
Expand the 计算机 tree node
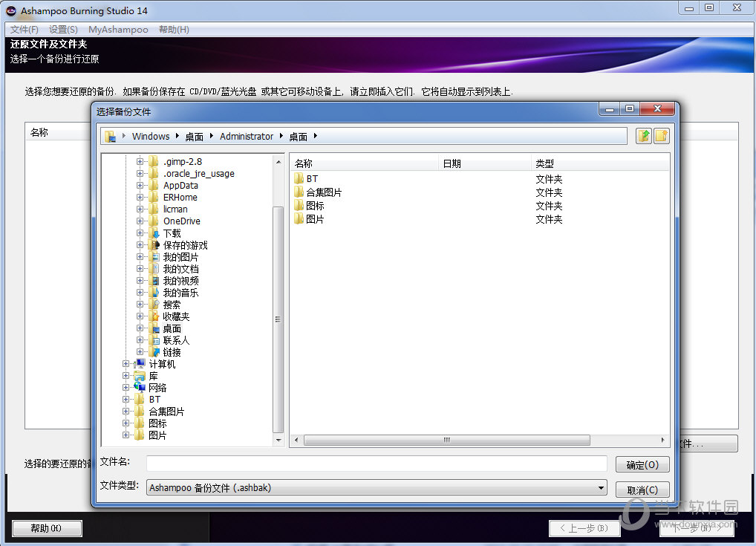(x=126, y=364)
